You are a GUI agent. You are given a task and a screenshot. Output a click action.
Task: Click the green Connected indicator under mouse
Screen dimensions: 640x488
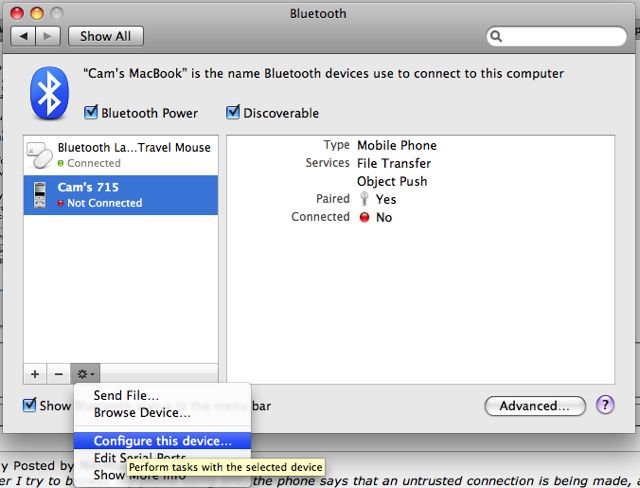pyautogui.click(x=61, y=163)
